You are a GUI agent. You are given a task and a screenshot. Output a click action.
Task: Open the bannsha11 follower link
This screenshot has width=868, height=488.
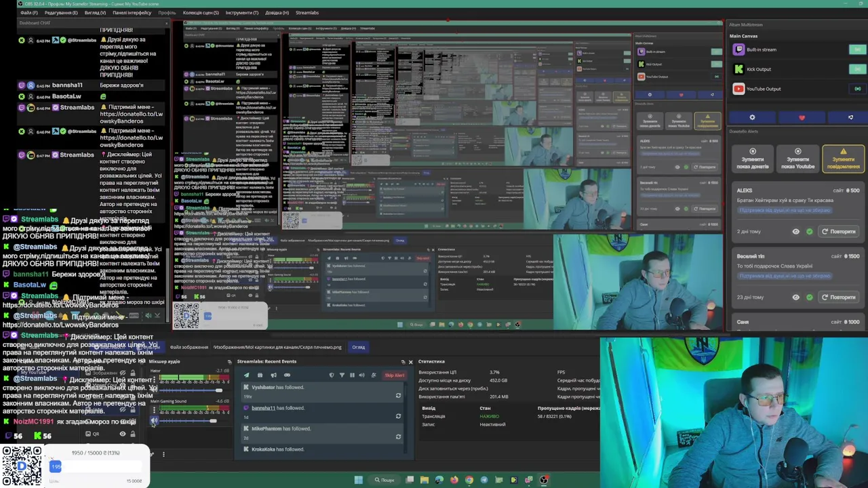pyautogui.click(x=263, y=408)
